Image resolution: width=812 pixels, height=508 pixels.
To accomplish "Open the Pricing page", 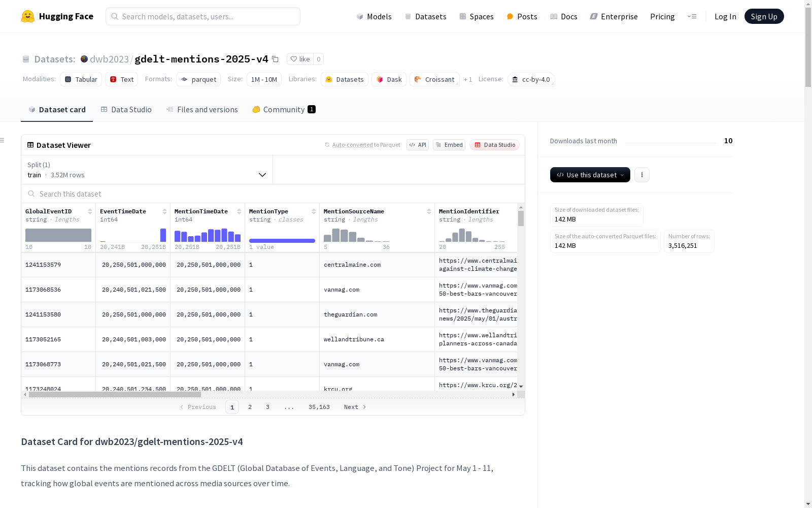I will [662, 16].
